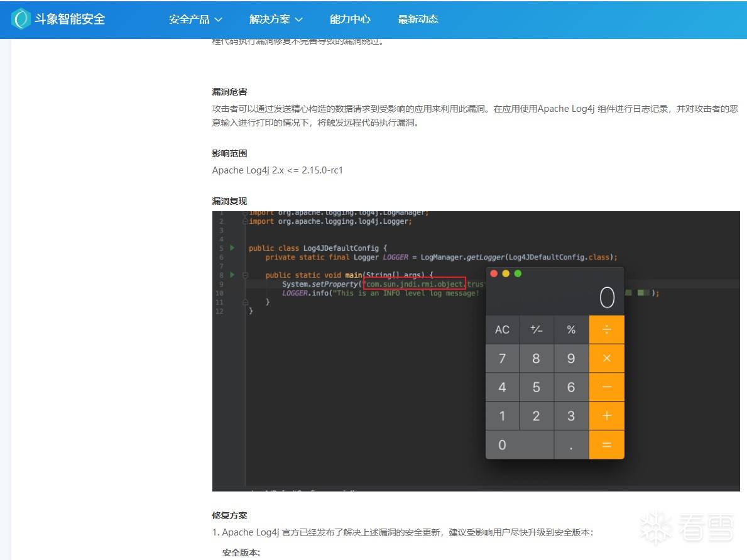
Task: Expand the 安全产品 dropdown chevron
Action: click(x=218, y=19)
